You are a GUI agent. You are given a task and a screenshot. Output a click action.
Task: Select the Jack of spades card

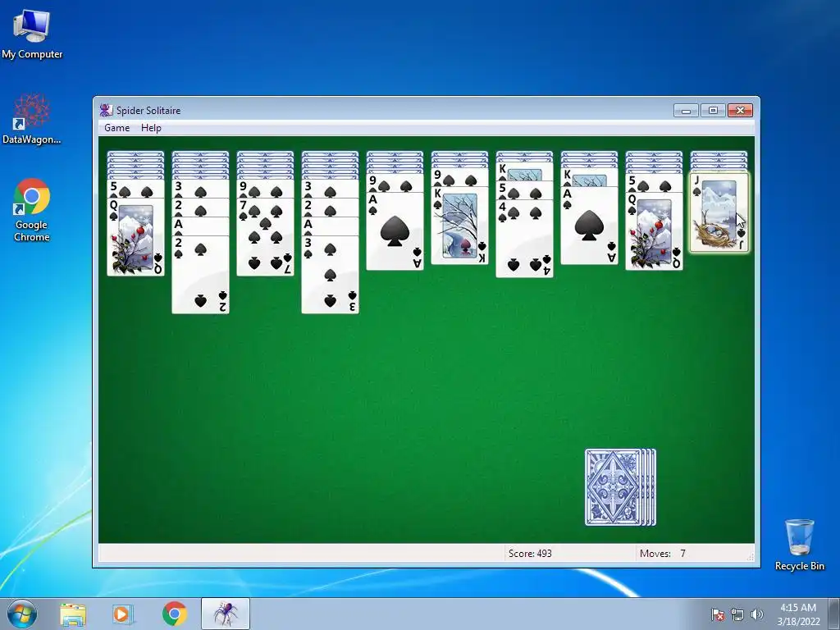[x=719, y=212]
